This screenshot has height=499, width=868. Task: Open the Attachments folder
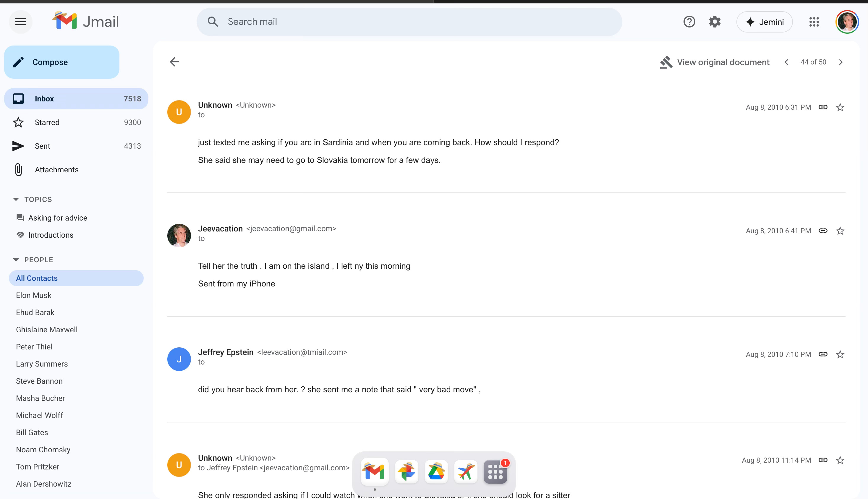point(56,170)
